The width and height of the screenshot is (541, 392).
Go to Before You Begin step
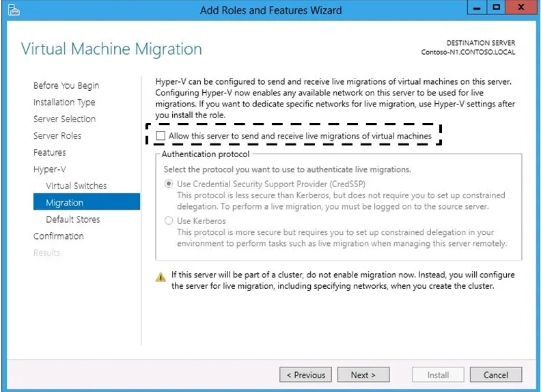[x=66, y=85]
